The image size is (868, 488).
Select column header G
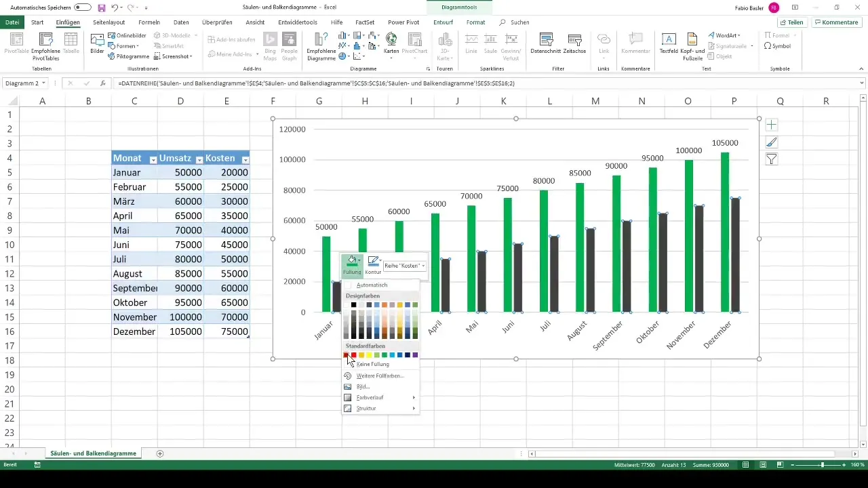[x=319, y=101]
